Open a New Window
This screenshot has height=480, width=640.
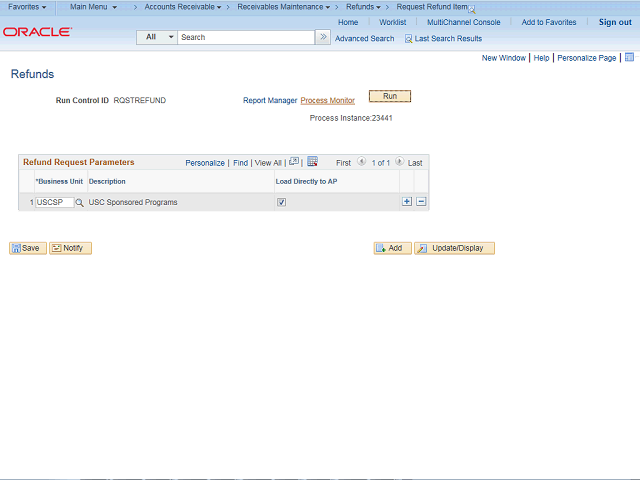pos(504,58)
